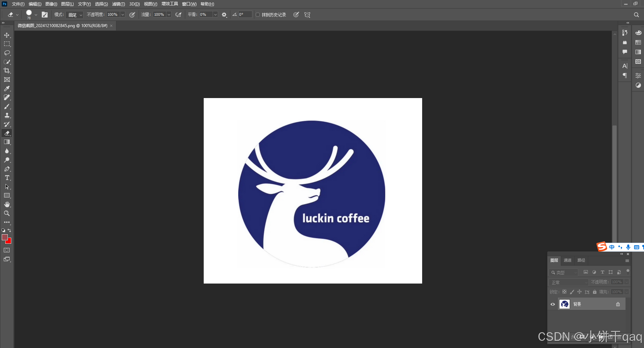Screen dimensions: 644x348
Task: Toggle pressure for opacity
Action: coord(132,15)
